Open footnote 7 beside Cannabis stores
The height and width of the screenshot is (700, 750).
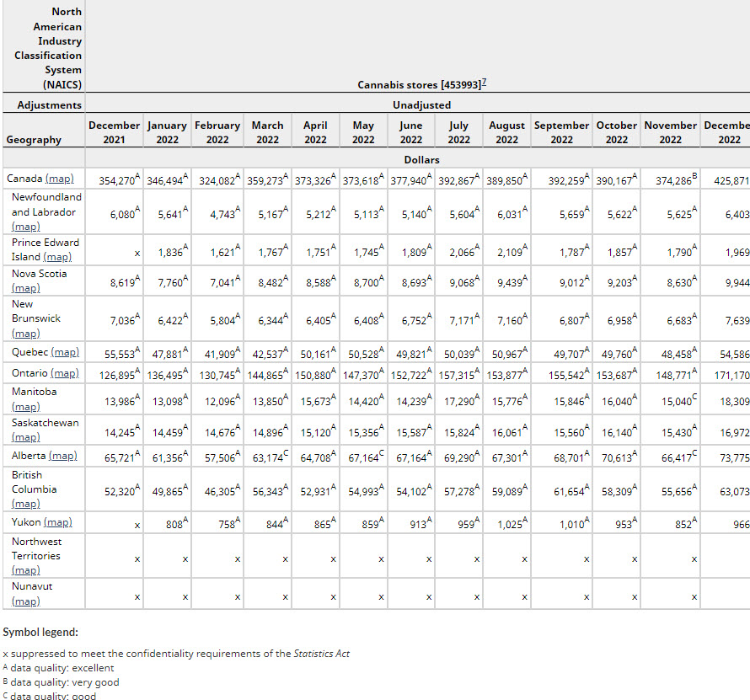(x=485, y=83)
